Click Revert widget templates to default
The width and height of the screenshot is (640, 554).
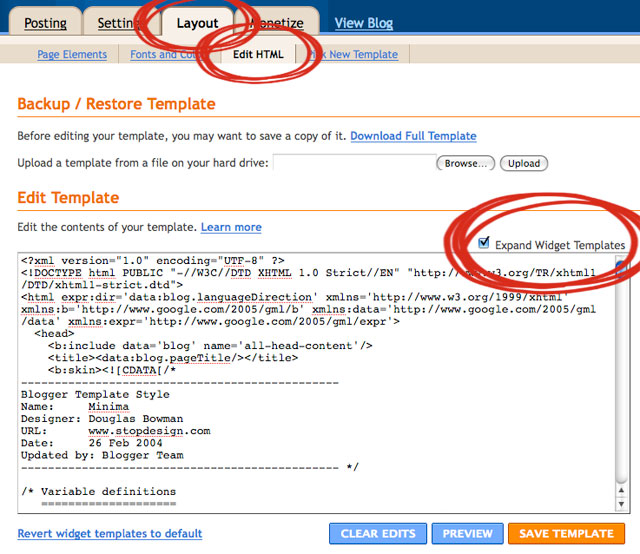click(110, 533)
